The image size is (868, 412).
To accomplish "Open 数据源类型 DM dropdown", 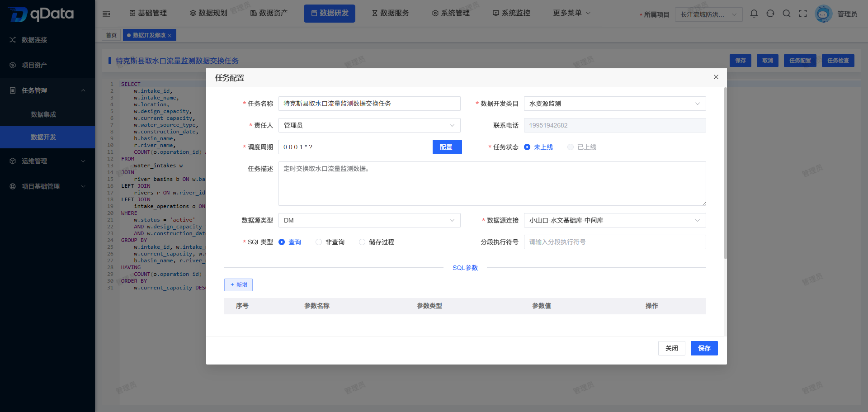I will [369, 220].
